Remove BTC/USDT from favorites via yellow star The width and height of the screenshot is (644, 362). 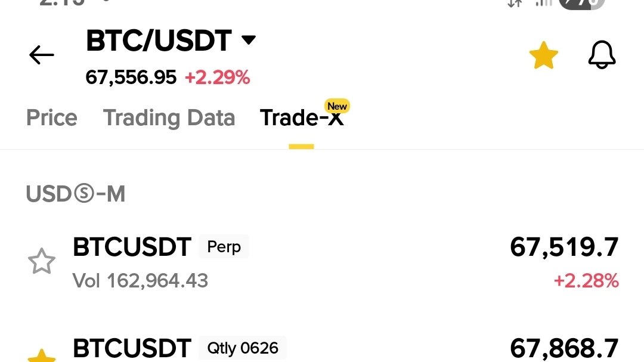pyautogui.click(x=543, y=55)
